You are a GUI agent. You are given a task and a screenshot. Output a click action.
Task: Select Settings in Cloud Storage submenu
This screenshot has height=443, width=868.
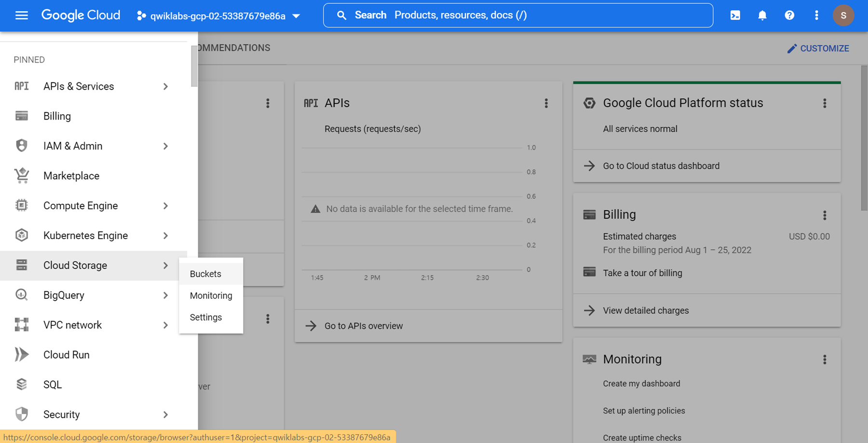point(211,317)
